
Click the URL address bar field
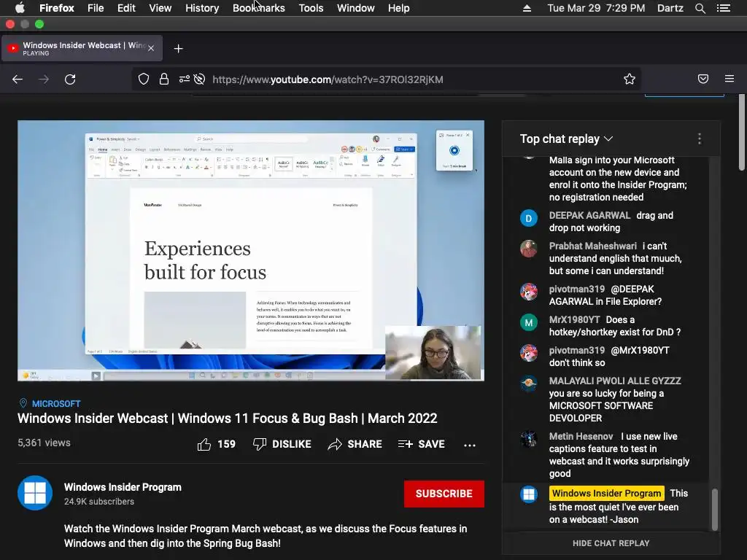pyautogui.click(x=386, y=79)
